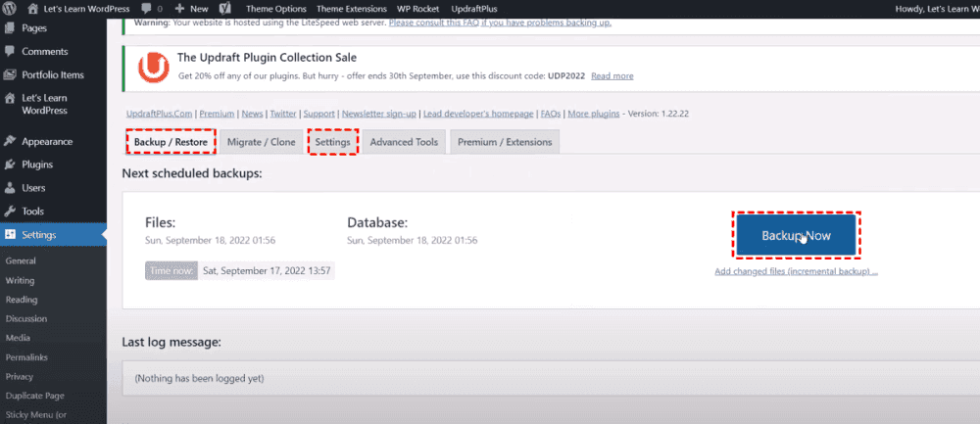Click the Backup Now button

(x=796, y=235)
